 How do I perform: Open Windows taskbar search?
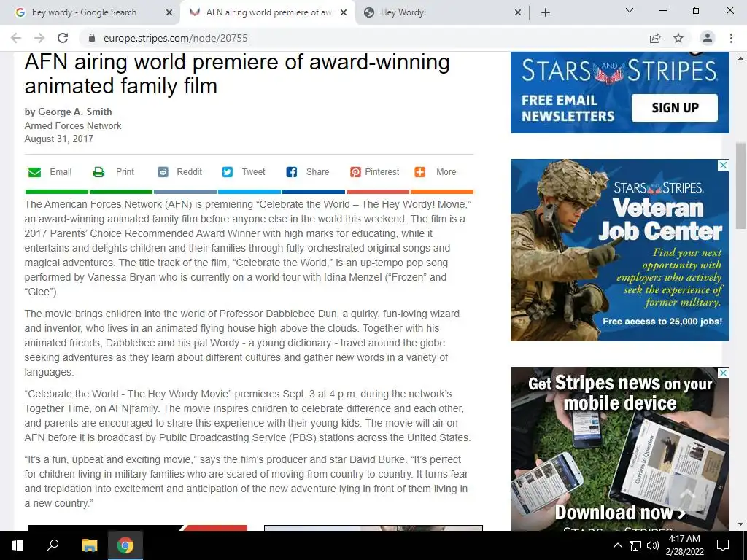tap(53, 545)
